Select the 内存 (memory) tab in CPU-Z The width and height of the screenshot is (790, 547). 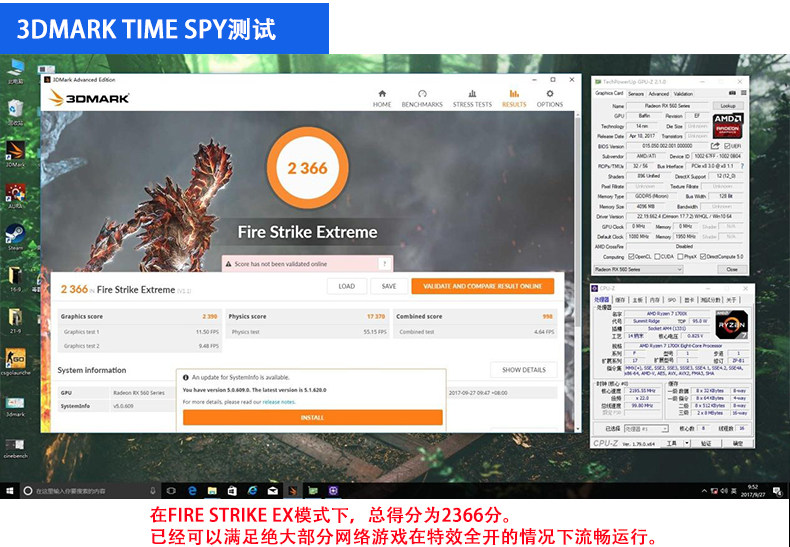pyautogui.click(x=654, y=300)
